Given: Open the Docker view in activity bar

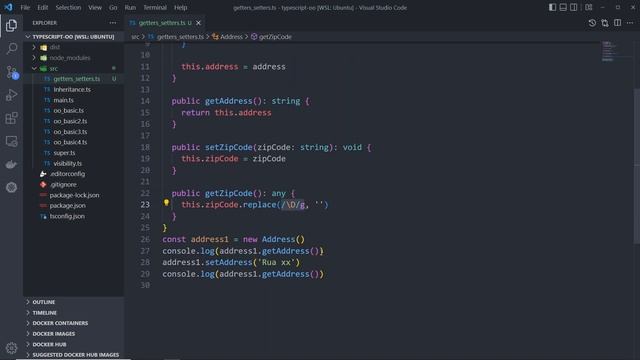Looking at the screenshot, I should coord(11,164).
